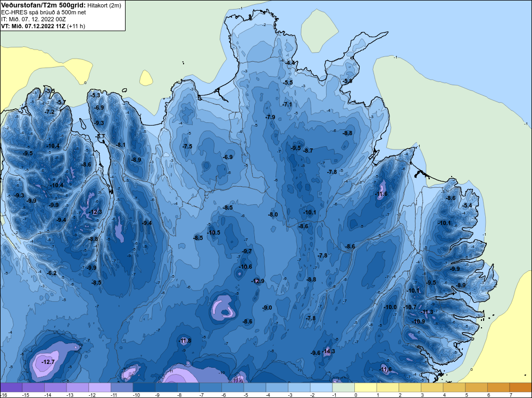Image resolution: width=532 pixels, height=398 pixels.
Task: Click legend swatch between -11 and -10
Action: click(122, 387)
